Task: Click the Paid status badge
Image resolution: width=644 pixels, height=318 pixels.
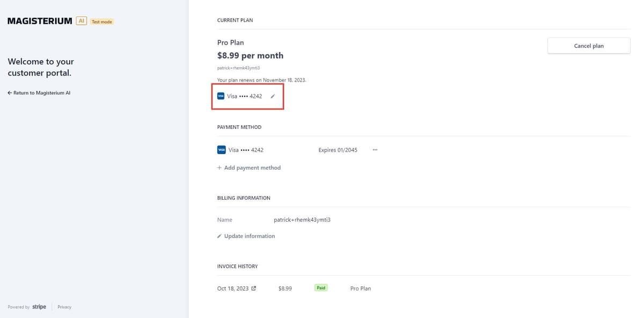Action: [x=320, y=287]
